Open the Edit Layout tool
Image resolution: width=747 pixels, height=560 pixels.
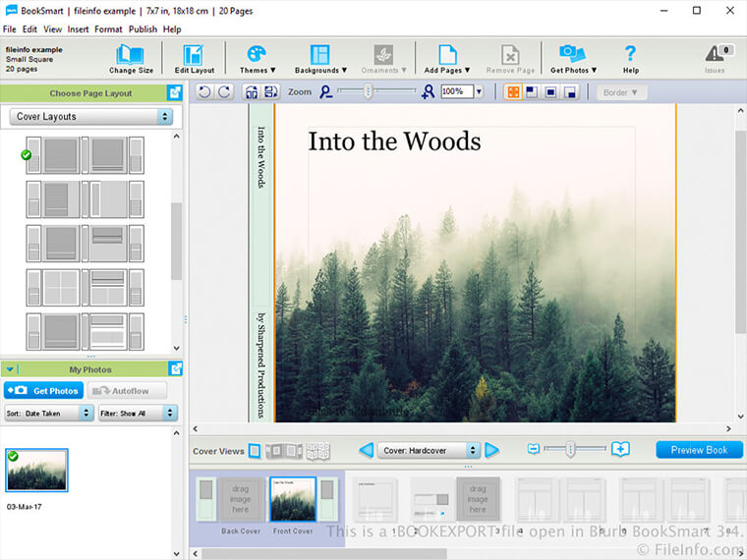click(x=194, y=56)
